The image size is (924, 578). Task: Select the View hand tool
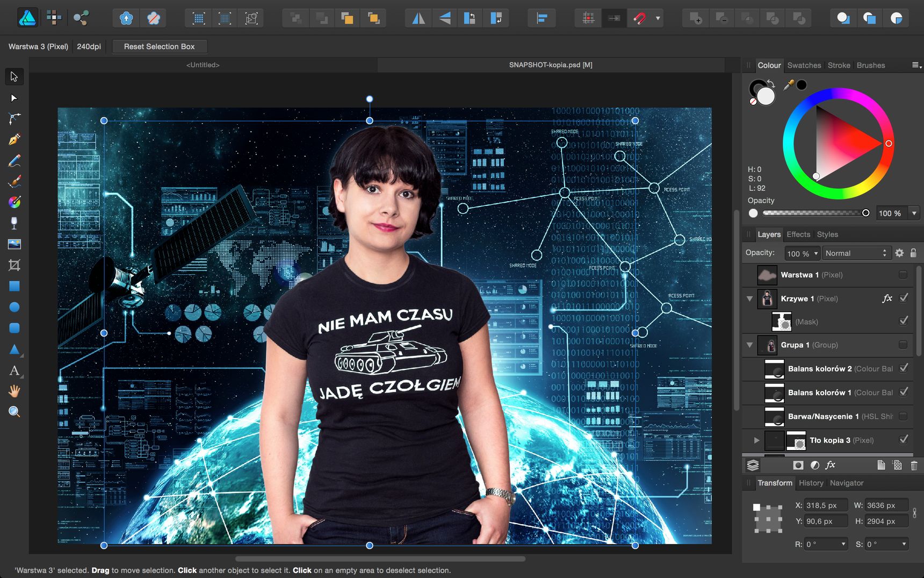coord(14,391)
